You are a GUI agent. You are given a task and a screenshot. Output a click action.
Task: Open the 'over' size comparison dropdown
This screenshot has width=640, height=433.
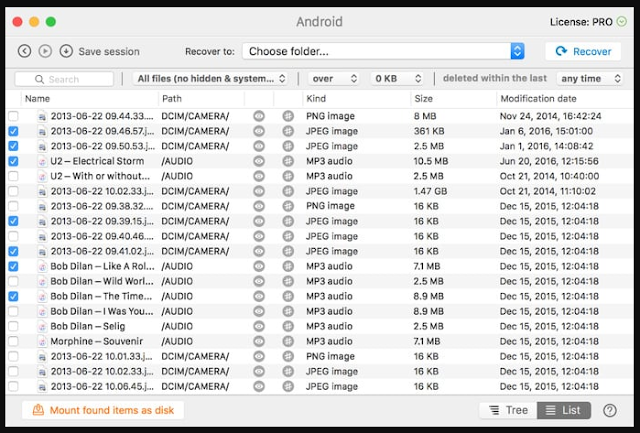[333, 78]
